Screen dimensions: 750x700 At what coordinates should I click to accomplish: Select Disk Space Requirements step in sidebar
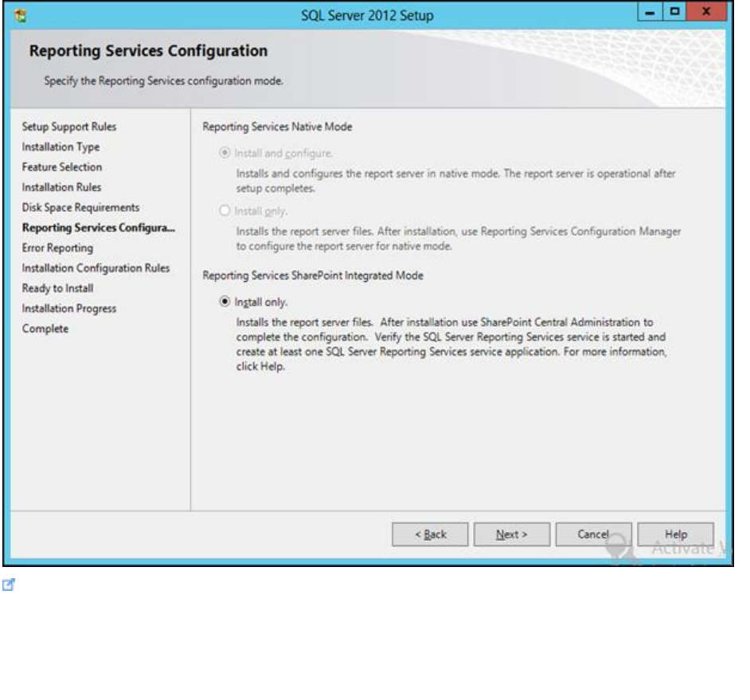coord(80,208)
